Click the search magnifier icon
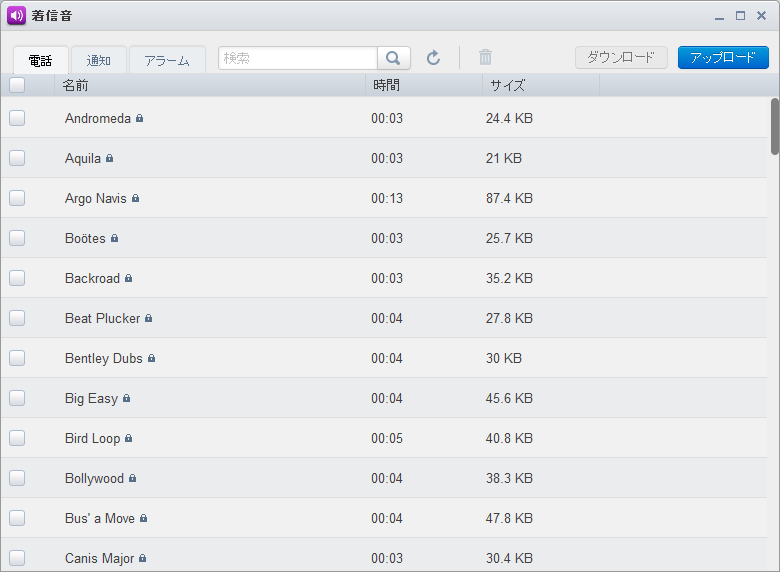Viewport: 780px width, 572px height. coord(393,58)
